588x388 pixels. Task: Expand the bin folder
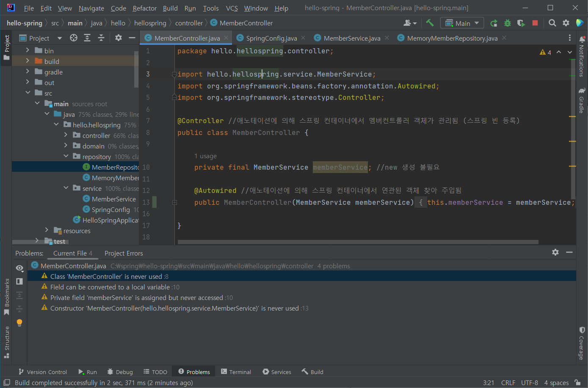click(x=28, y=50)
